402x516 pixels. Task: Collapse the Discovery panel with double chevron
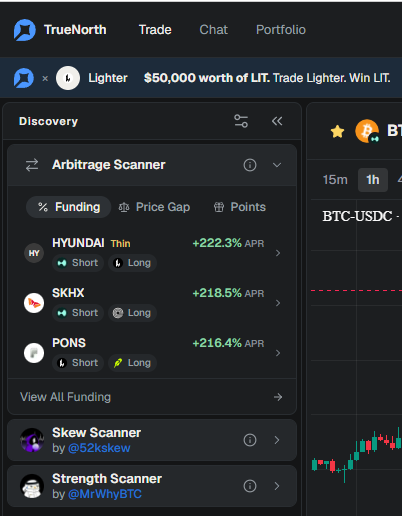click(x=277, y=121)
